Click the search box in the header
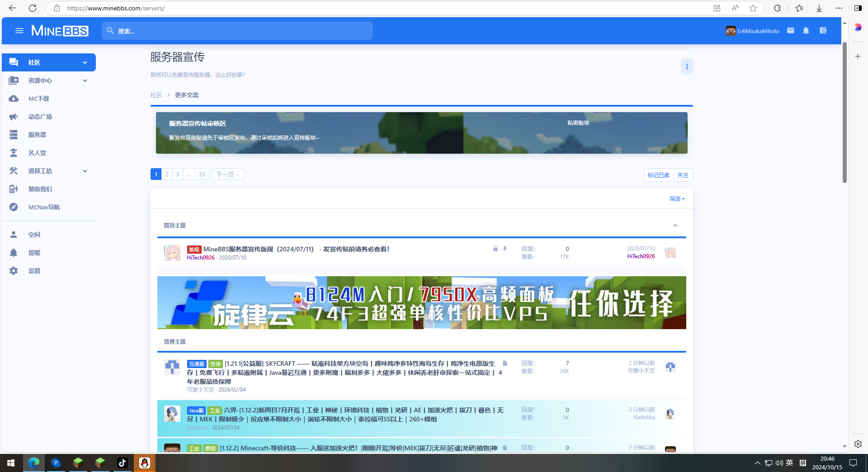 237,31
